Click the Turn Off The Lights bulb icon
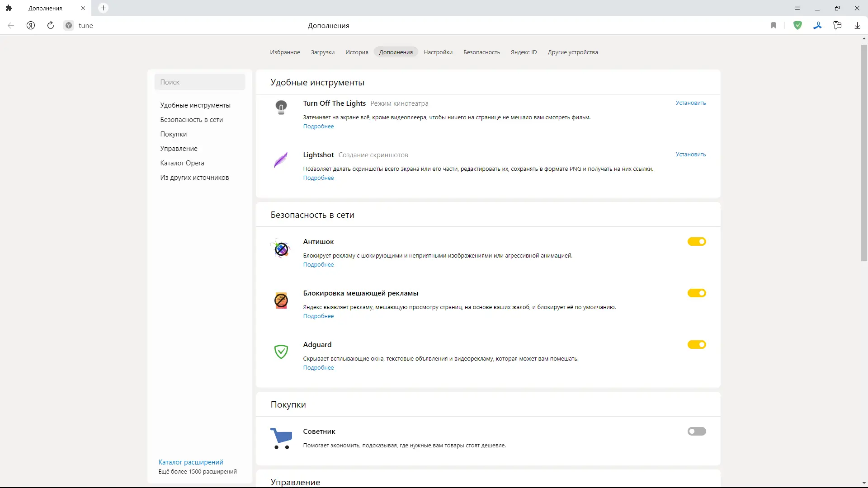 coord(281,108)
